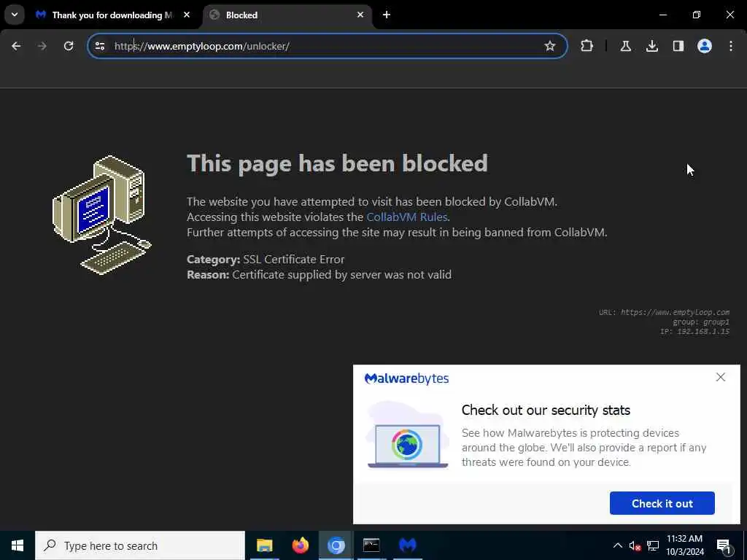Click the laptop globe image in popup

pos(407,436)
